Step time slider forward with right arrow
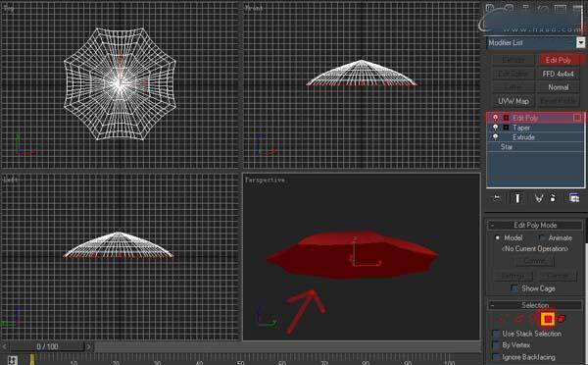 click(x=88, y=346)
